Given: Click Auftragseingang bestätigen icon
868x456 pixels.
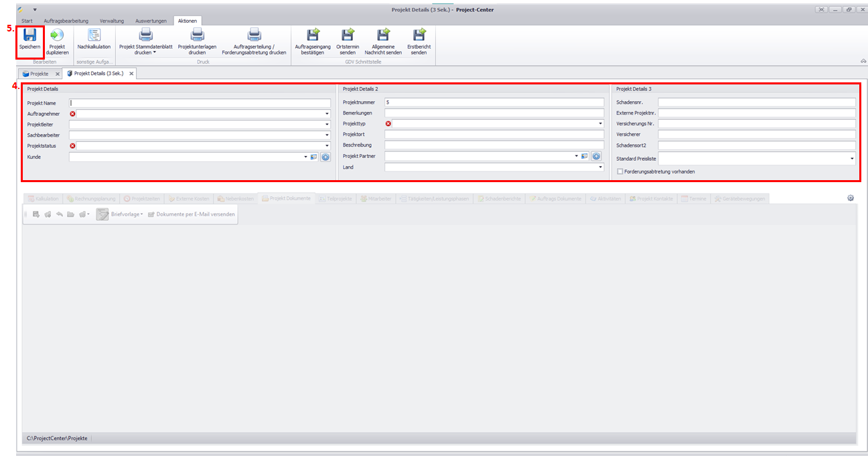Looking at the screenshot, I should (x=313, y=35).
